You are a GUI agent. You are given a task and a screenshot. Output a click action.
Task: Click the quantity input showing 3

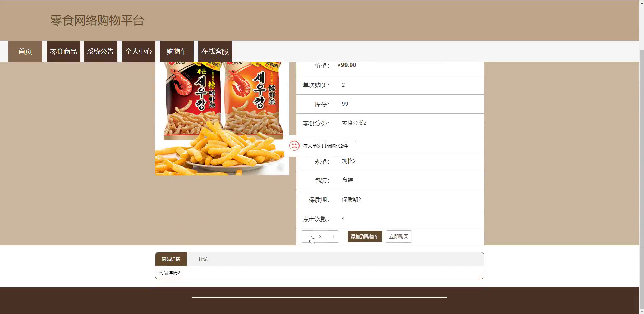click(320, 237)
